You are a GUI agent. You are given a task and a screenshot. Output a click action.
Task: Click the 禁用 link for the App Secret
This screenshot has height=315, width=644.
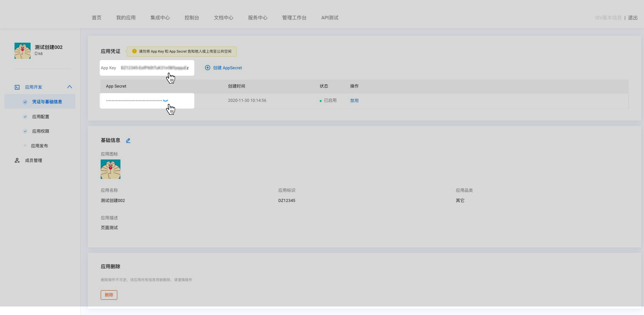click(x=354, y=101)
